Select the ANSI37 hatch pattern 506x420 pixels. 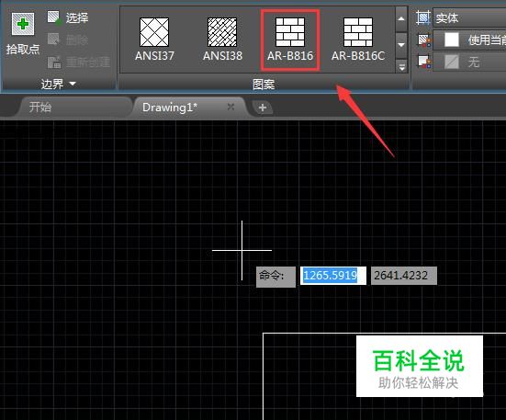pyautogui.click(x=154, y=40)
